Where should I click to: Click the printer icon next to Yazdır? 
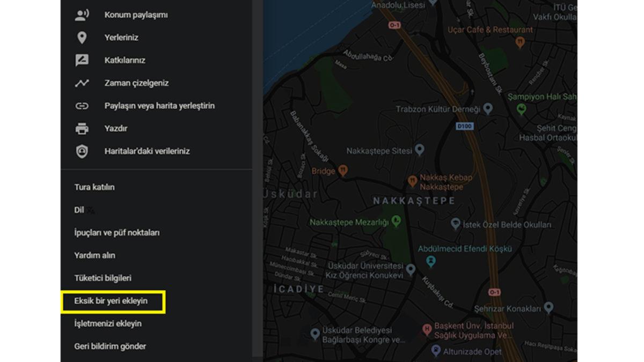(x=81, y=128)
